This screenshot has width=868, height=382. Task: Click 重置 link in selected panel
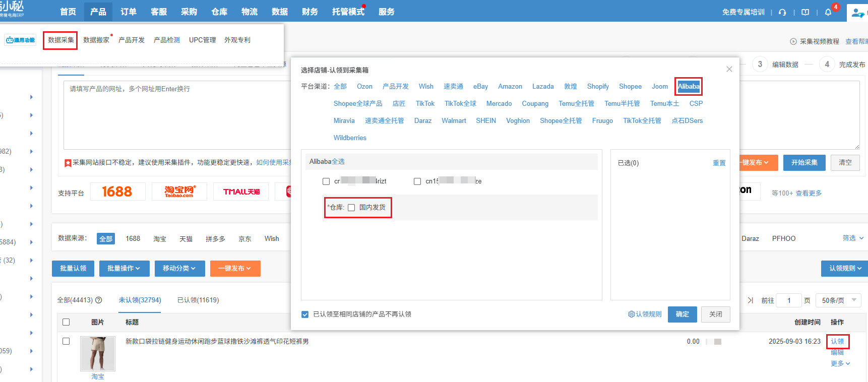719,163
